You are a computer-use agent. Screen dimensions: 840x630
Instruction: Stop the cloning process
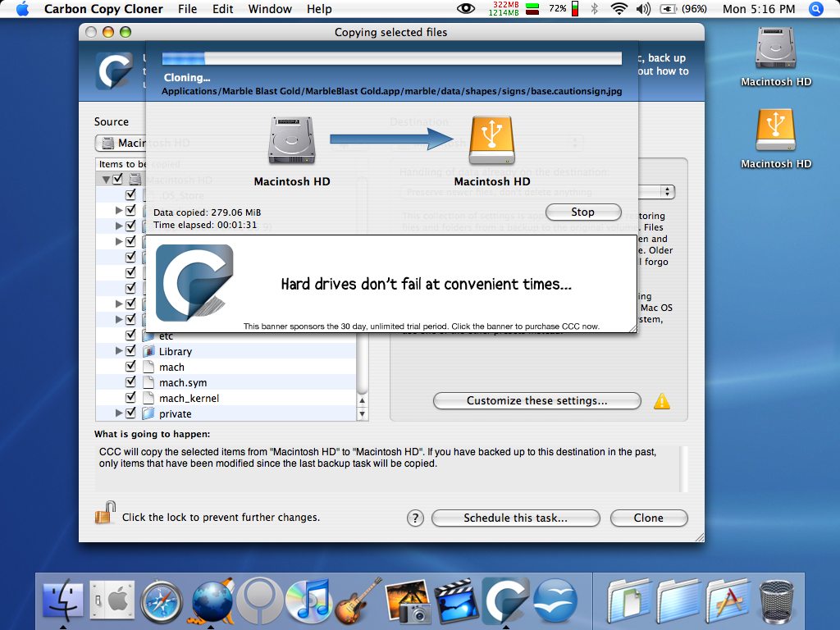click(583, 212)
